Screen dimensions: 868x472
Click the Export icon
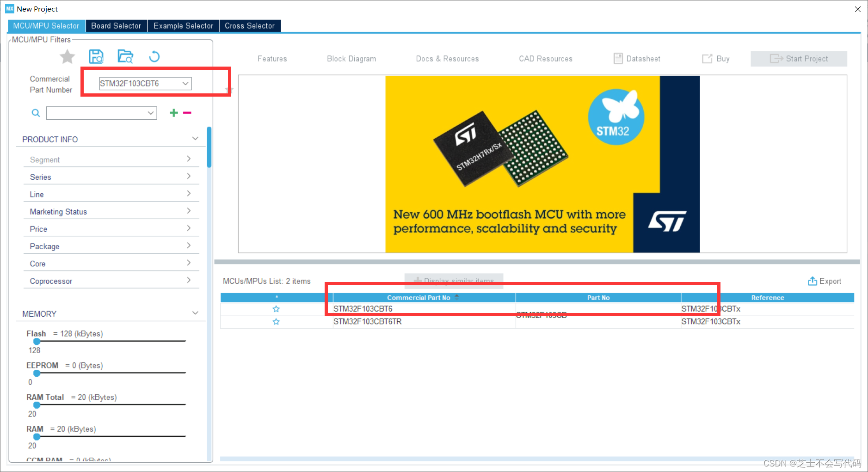(812, 281)
